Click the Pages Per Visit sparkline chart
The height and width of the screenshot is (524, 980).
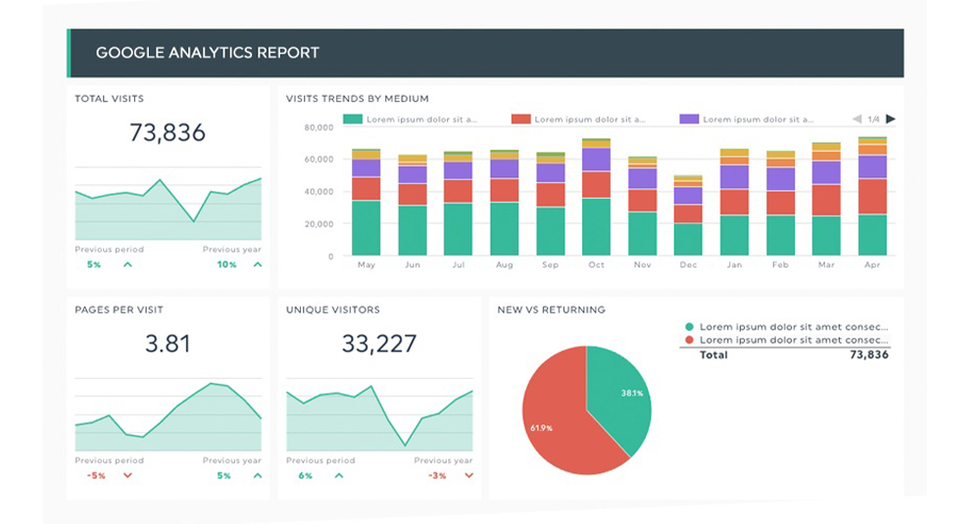169,414
